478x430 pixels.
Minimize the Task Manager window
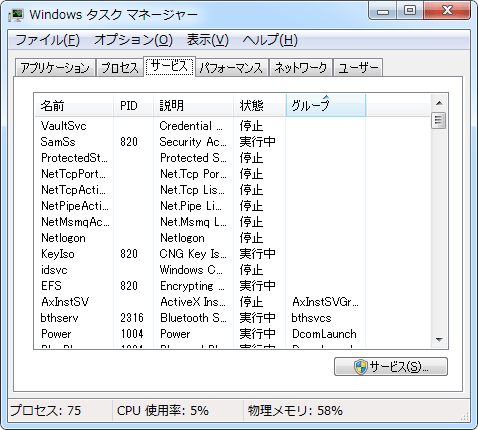[383, 11]
